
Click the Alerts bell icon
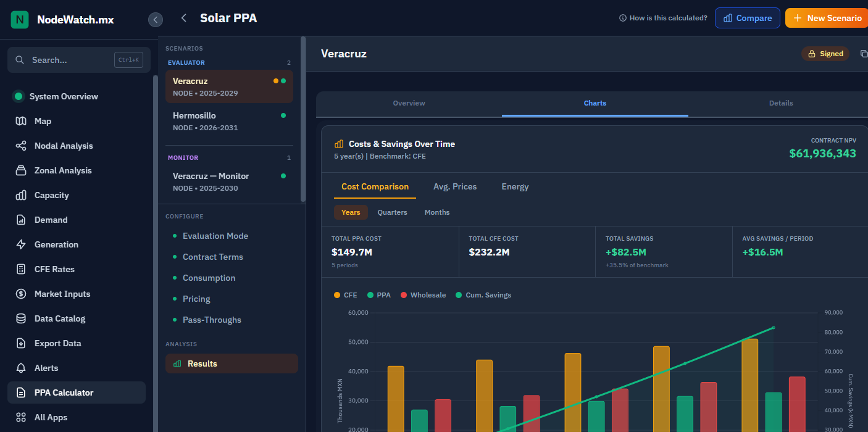point(21,368)
